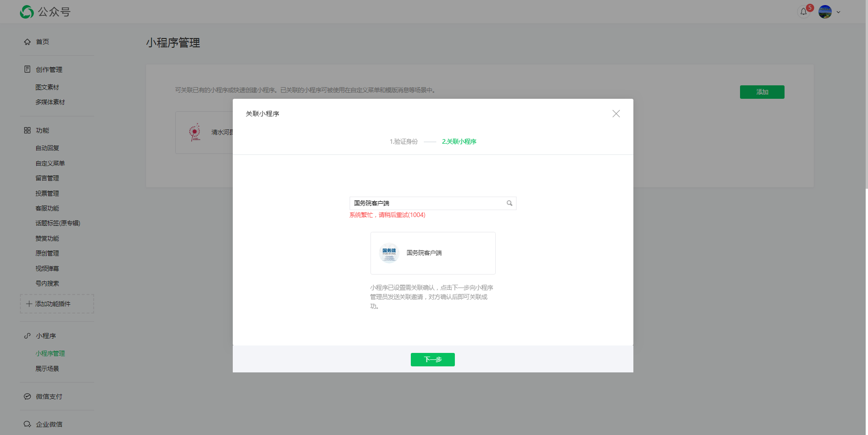Click the 首页 home icon
Image resolution: width=868 pixels, height=435 pixels.
[27, 42]
